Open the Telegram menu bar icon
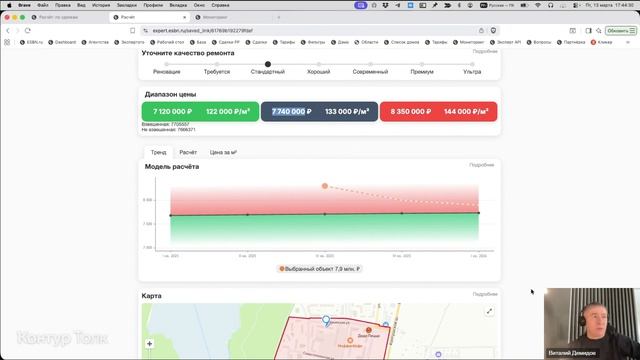Screen dimensions: 640x360 (x=398, y=5)
